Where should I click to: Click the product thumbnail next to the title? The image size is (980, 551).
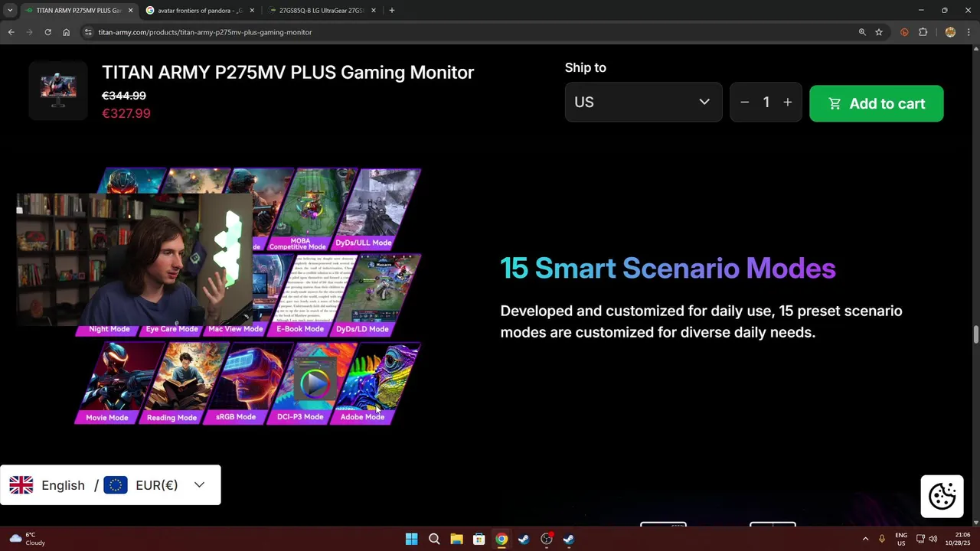(58, 91)
